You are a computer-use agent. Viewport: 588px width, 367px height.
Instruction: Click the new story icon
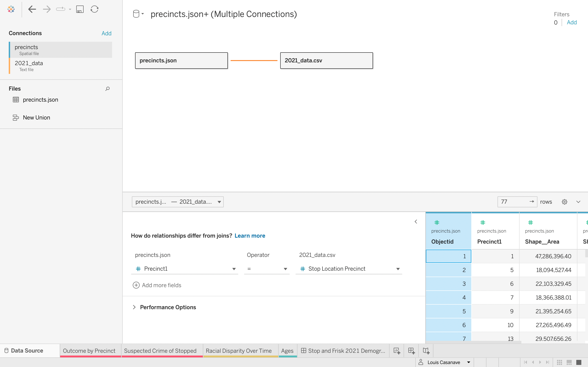426,350
